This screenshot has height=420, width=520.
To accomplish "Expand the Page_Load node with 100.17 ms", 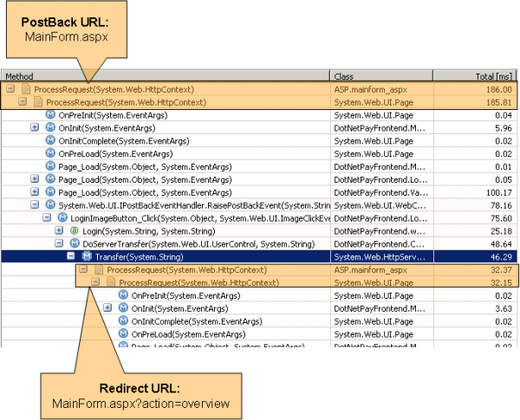I will tap(35, 191).
